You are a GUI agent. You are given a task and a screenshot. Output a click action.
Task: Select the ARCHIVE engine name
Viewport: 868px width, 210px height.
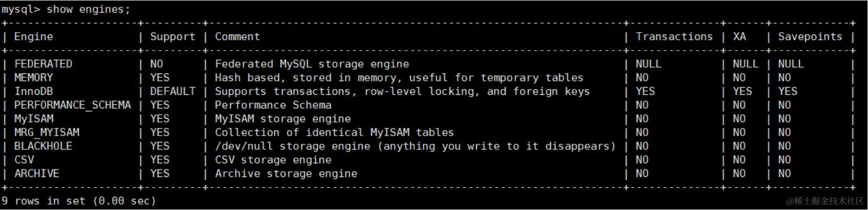pos(37,173)
